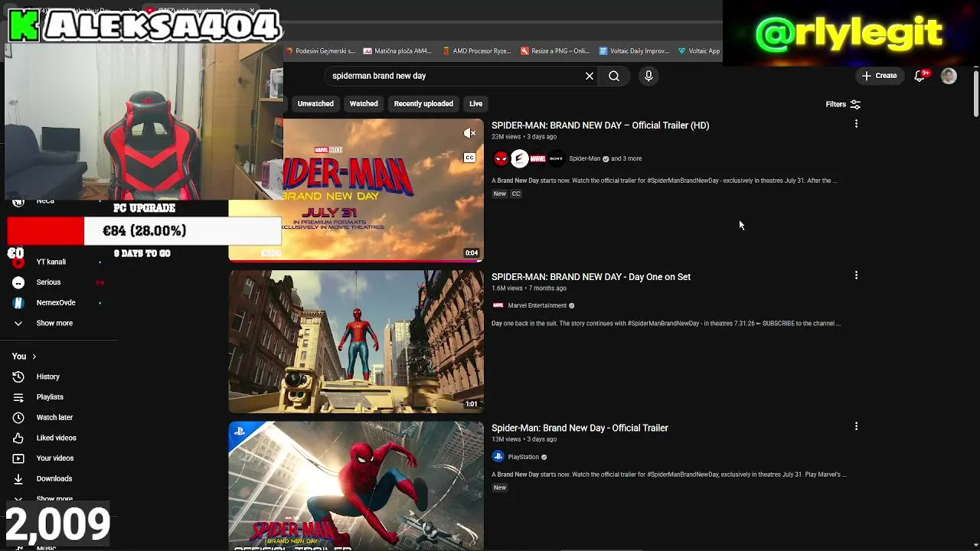Open the Serious channel subscription
This screenshot has height=551, width=980.
(x=48, y=282)
